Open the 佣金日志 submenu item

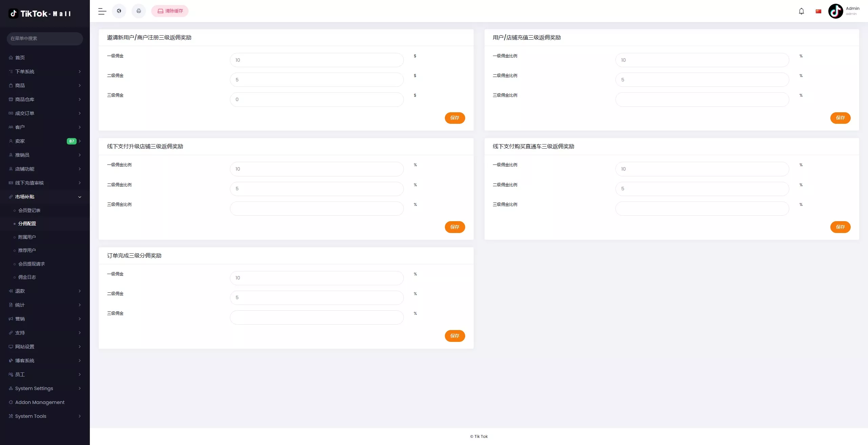tap(27, 277)
